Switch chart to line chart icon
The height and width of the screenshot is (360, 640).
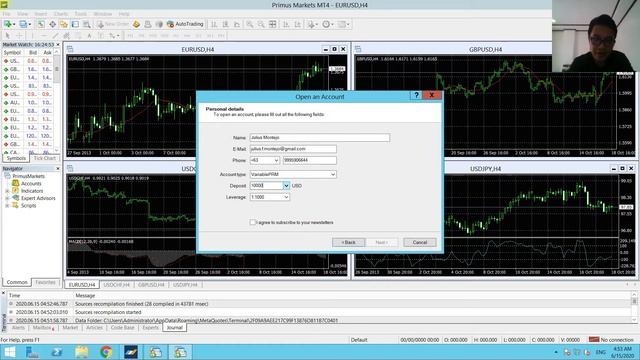(x=237, y=24)
